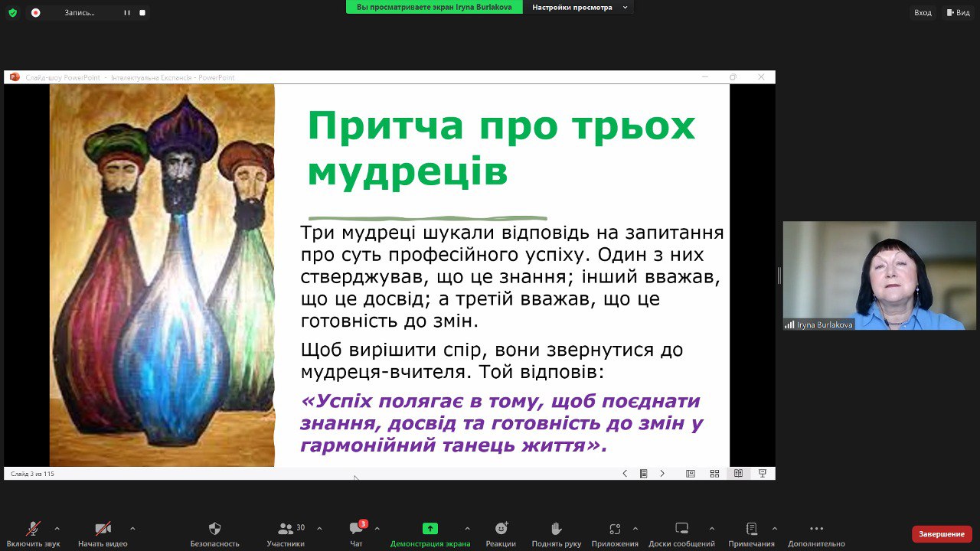Click the 'Iryna Burlakova' name label

tap(825, 325)
